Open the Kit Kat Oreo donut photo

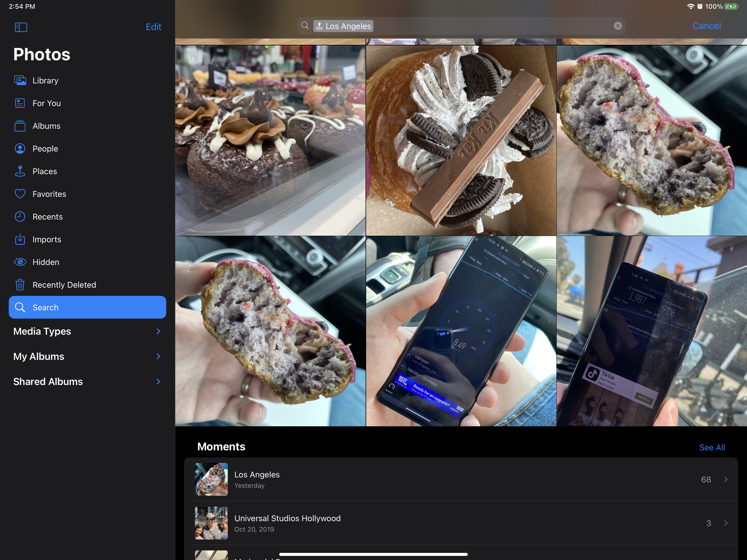(x=461, y=140)
